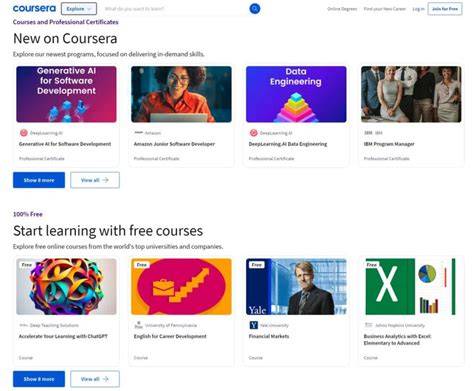The height and width of the screenshot is (391, 474).
Task: Show 8 more free courses
Action: tap(39, 379)
